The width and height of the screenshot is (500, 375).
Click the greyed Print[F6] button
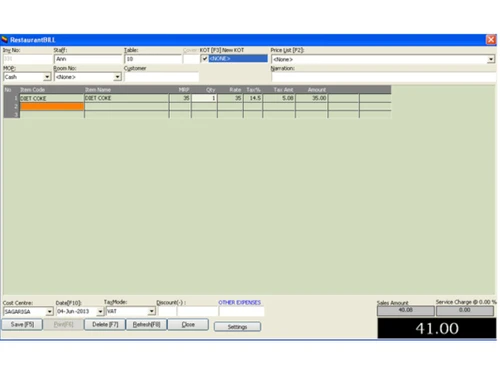(x=63, y=324)
